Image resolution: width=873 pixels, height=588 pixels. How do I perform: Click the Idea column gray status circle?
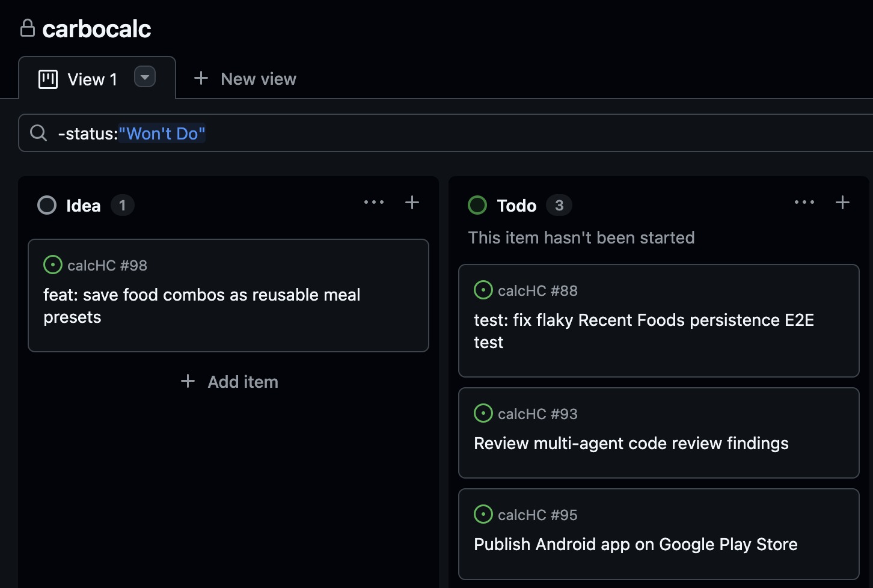pos(47,206)
